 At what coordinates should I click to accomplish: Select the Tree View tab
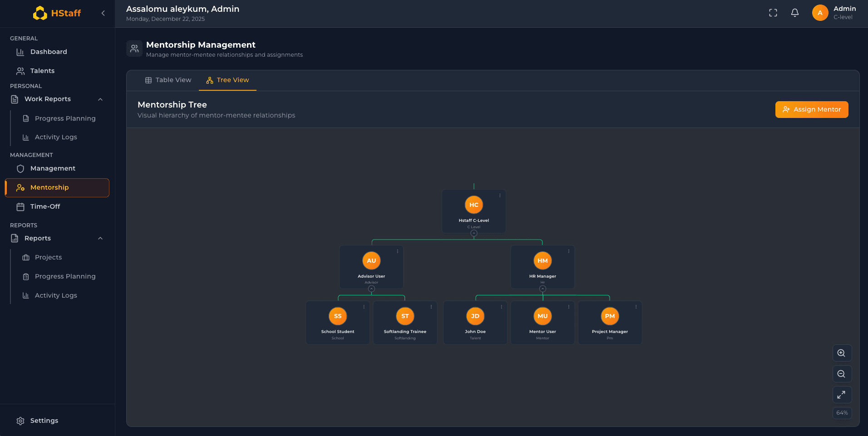pyautogui.click(x=227, y=80)
